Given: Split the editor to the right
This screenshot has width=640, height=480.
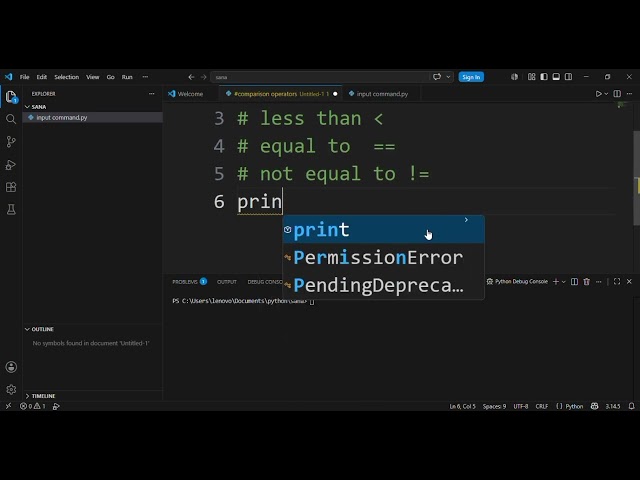Looking at the screenshot, I should [617, 94].
